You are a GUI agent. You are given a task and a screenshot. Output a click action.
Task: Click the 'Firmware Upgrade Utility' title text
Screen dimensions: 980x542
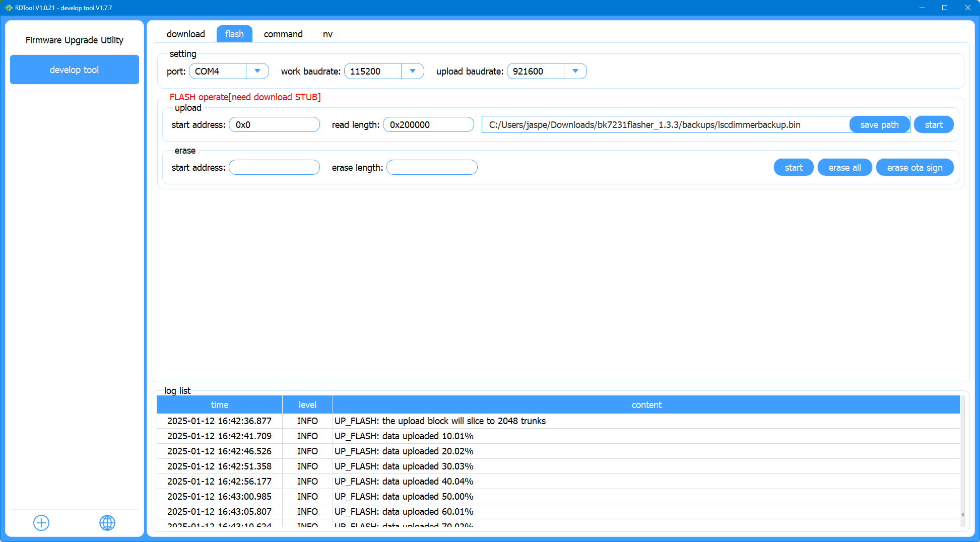pos(75,40)
